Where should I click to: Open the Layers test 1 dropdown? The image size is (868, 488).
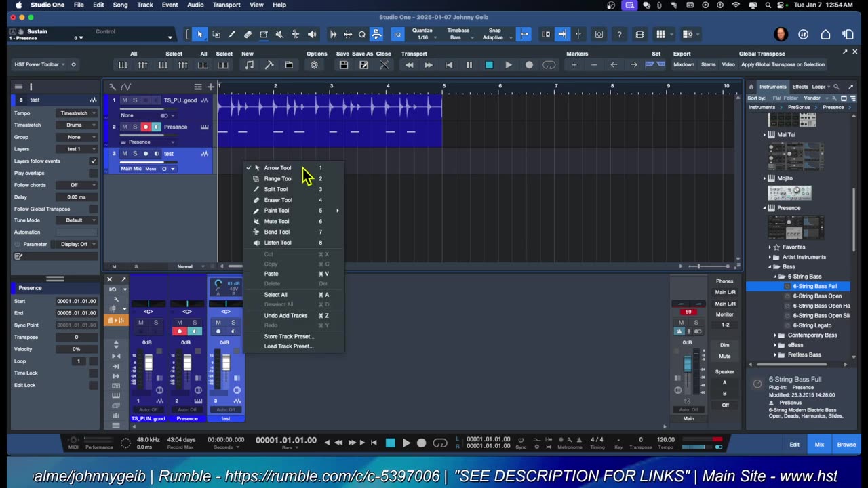pos(77,149)
